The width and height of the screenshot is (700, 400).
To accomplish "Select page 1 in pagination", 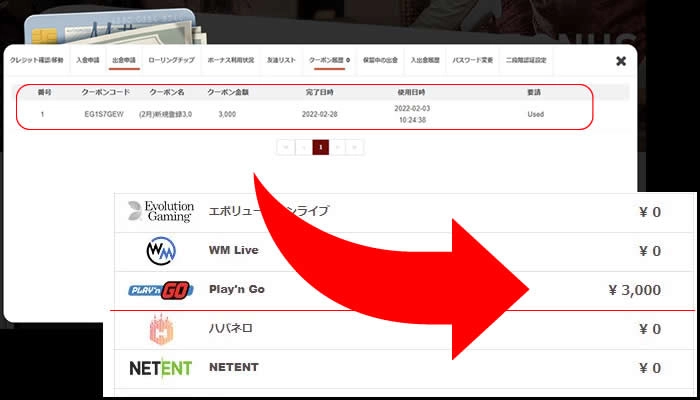I will point(320,147).
